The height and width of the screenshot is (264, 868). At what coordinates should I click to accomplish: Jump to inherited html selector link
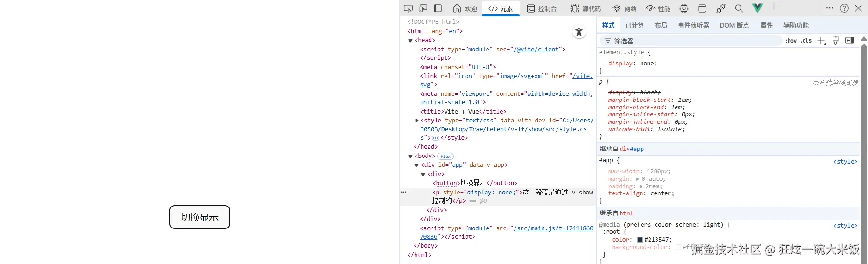(626, 214)
